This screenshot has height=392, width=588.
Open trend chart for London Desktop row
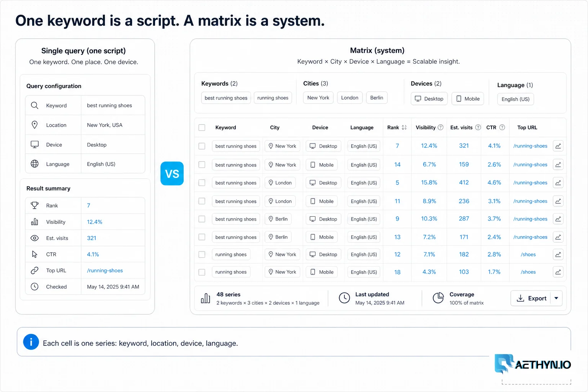558,183
